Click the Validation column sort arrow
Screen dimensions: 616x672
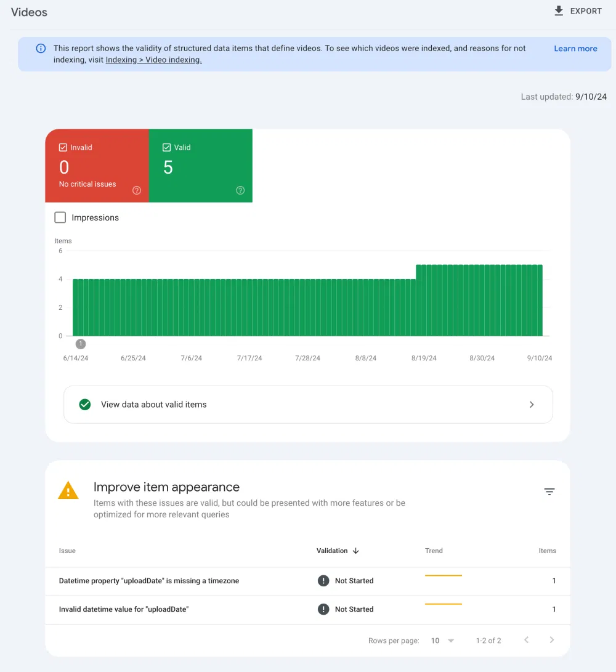pyautogui.click(x=356, y=551)
